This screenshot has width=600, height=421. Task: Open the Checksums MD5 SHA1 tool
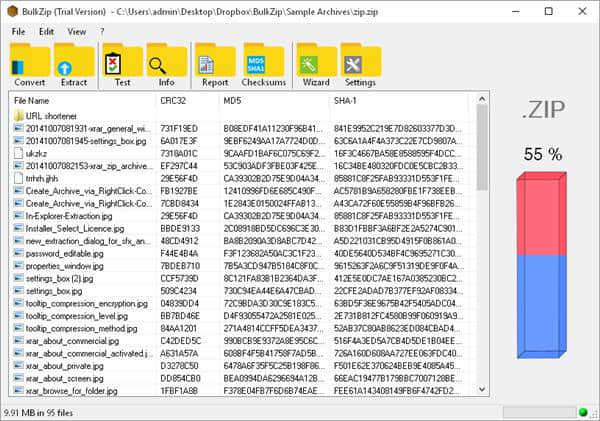click(261, 66)
